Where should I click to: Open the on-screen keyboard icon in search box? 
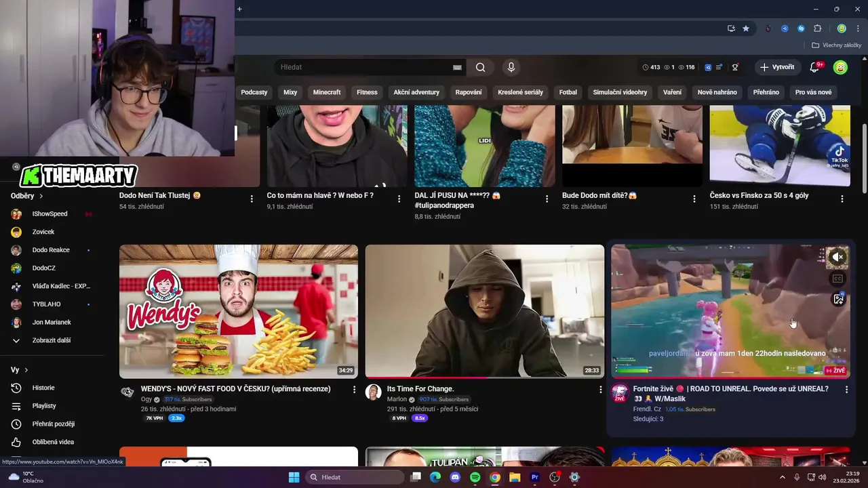[457, 67]
